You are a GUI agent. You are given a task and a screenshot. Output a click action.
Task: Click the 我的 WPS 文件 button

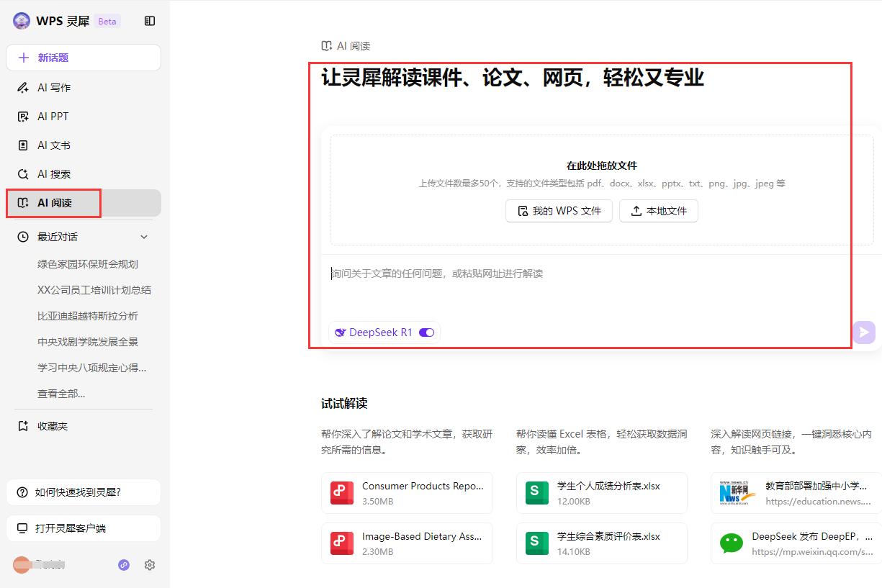(x=559, y=211)
